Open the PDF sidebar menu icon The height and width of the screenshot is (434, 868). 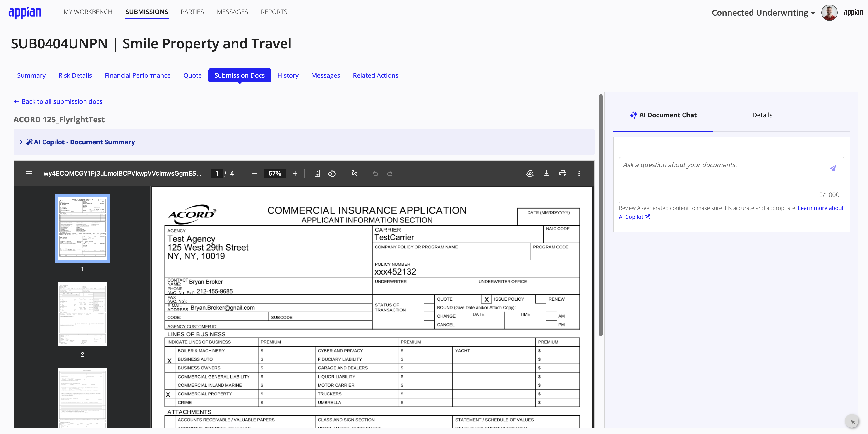pyautogui.click(x=29, y=173)
